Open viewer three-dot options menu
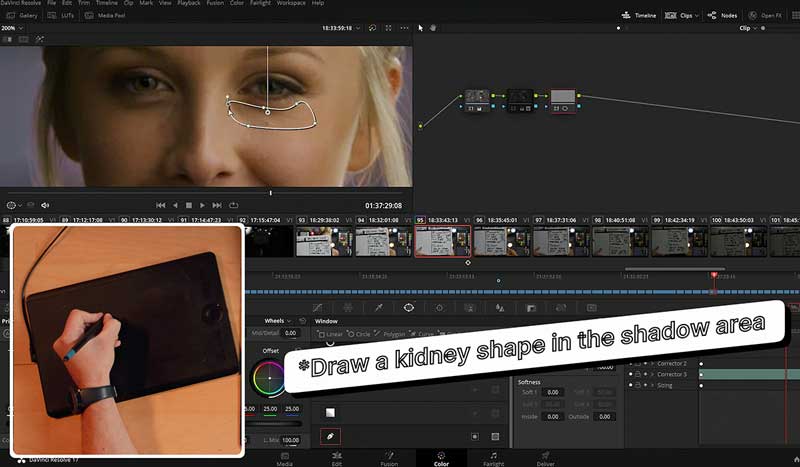The width and height of the screenshot is (800, 467). click(x=405, y=28)
